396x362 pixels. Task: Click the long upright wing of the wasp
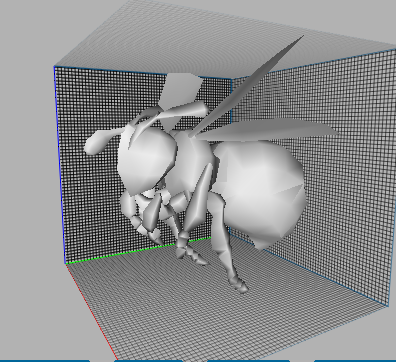tap(246, 87)
